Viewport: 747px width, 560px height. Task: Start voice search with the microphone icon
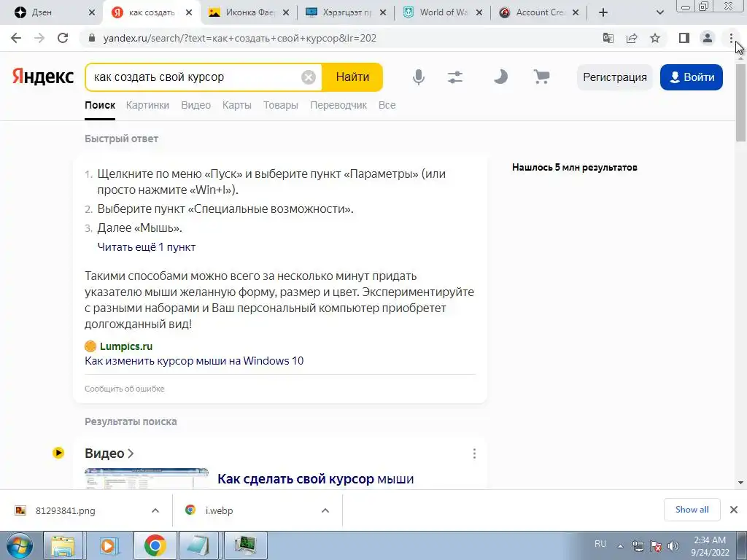pos(418,77)
